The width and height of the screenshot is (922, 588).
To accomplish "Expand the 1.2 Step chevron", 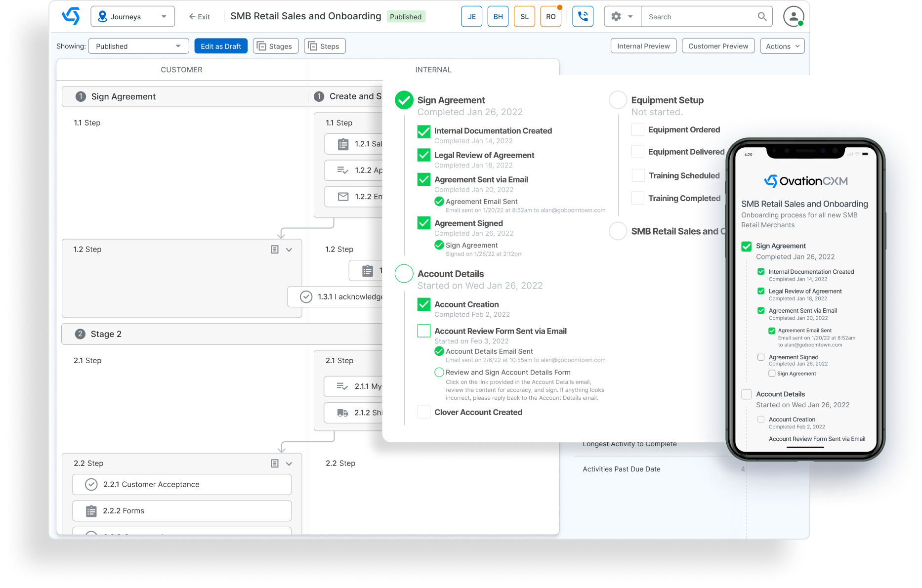I will (x=290, y=250).
